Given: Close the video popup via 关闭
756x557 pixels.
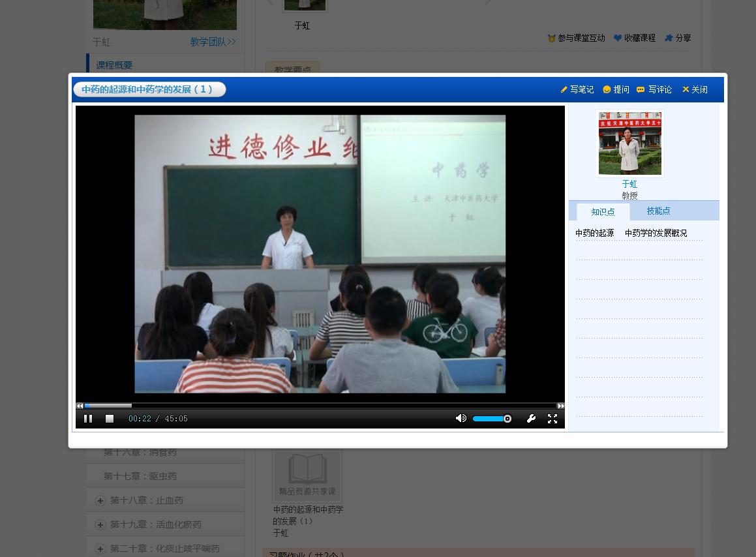Looking at the screenshot, I should [x=695, y=89].
